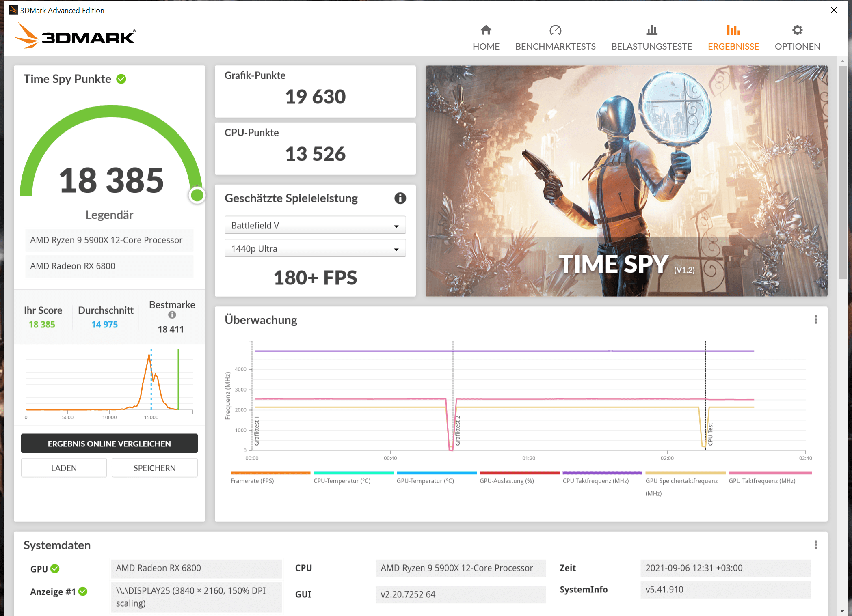
Task: Click the info icon under Bestmarke
Action: [172, 315]
